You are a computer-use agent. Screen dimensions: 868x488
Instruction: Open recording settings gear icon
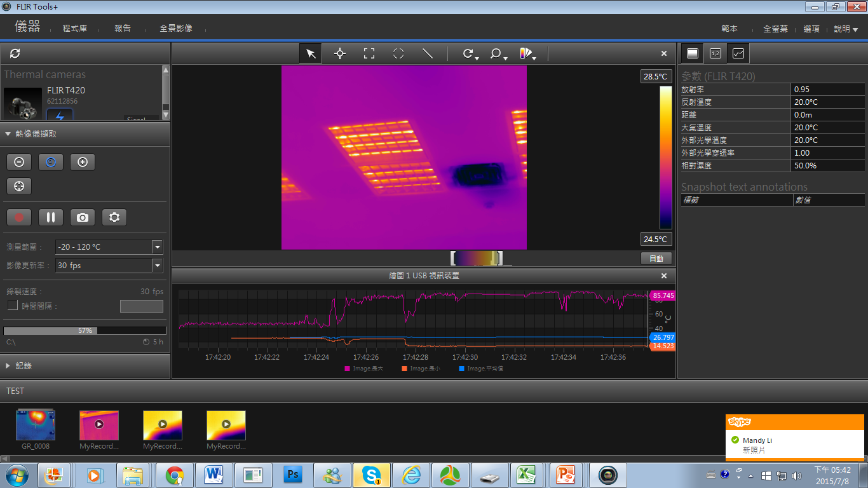pos(114,217)
